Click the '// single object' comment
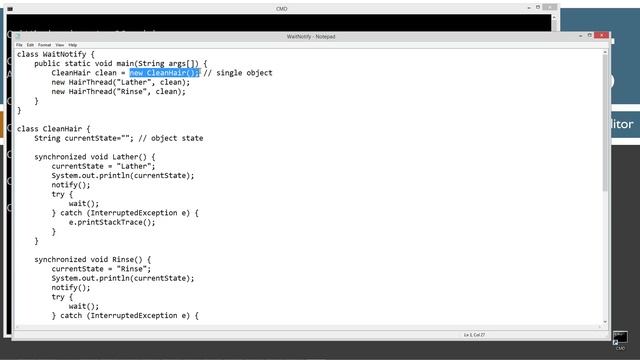This screenshot has height=360, width=640. coord(238,73)
